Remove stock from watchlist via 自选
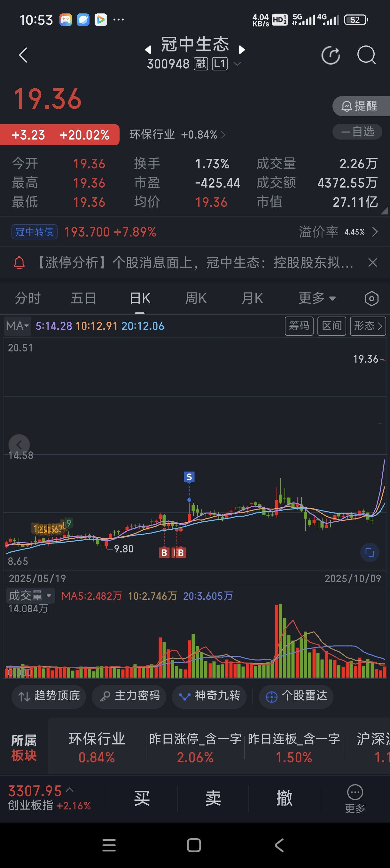 pos(357,132)
